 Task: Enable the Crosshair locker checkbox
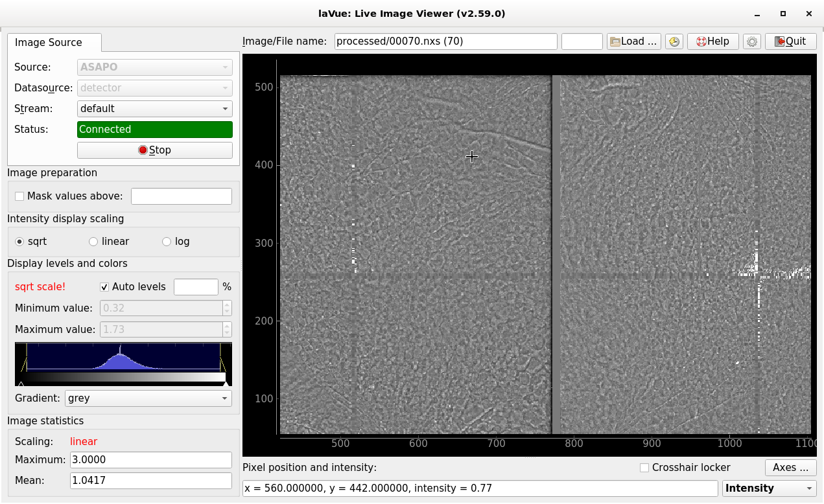[644, 468]
